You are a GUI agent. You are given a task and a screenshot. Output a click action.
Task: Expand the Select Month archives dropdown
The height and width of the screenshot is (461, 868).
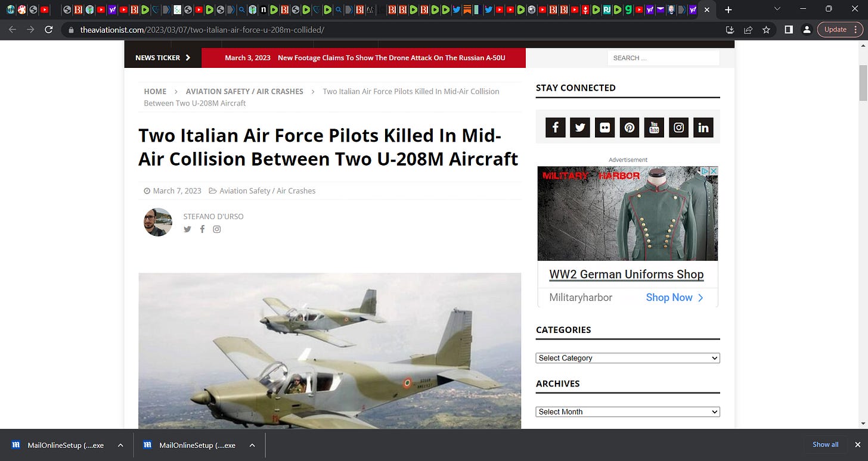628,412
